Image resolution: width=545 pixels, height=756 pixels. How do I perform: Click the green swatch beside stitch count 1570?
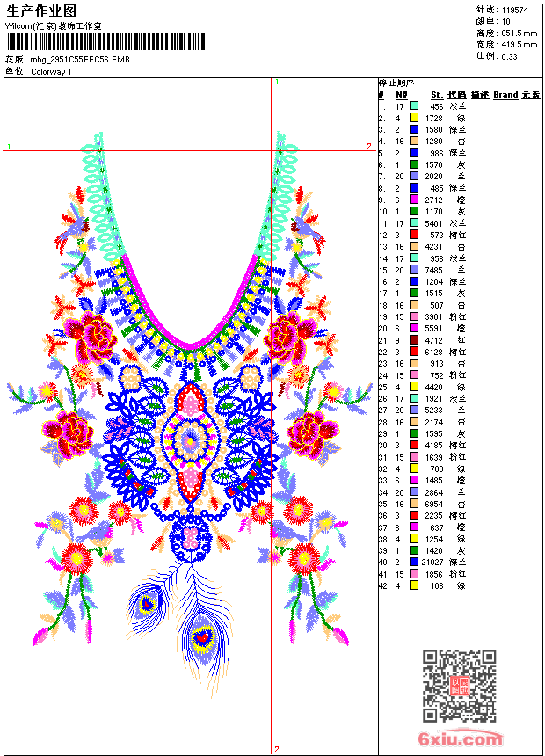(x=414, y=164)
